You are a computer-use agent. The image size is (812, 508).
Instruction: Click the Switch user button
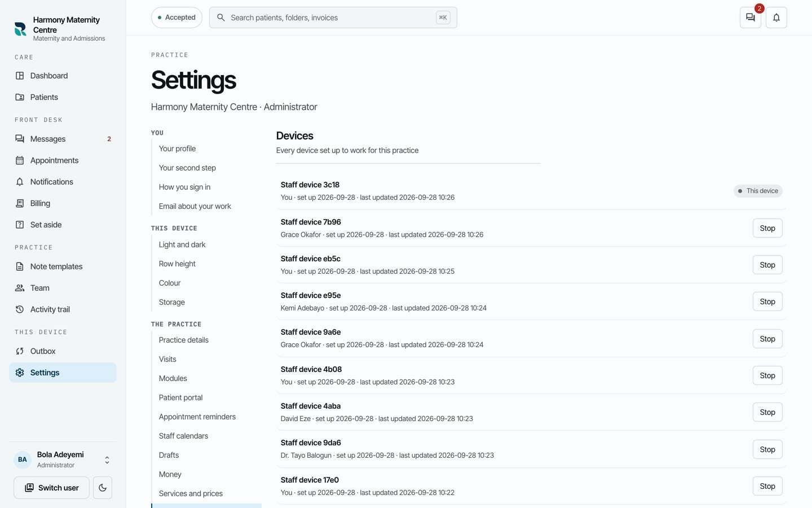51,488
